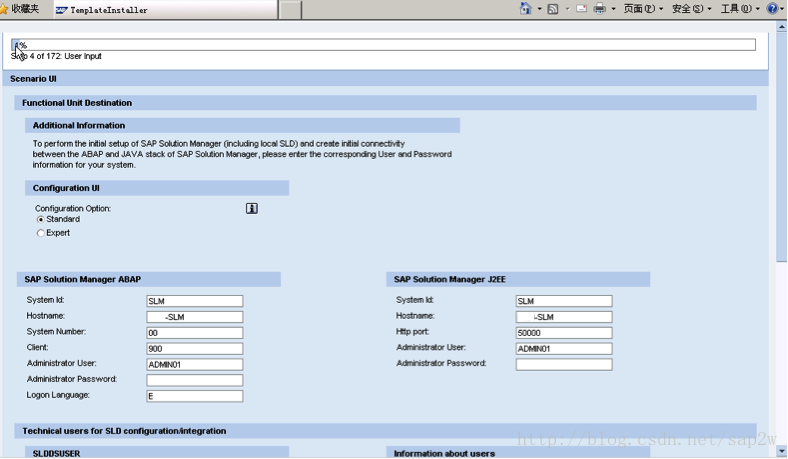Expand the RSS feeds dropdown arrow
788x459 pixels.
pos(567,9)
